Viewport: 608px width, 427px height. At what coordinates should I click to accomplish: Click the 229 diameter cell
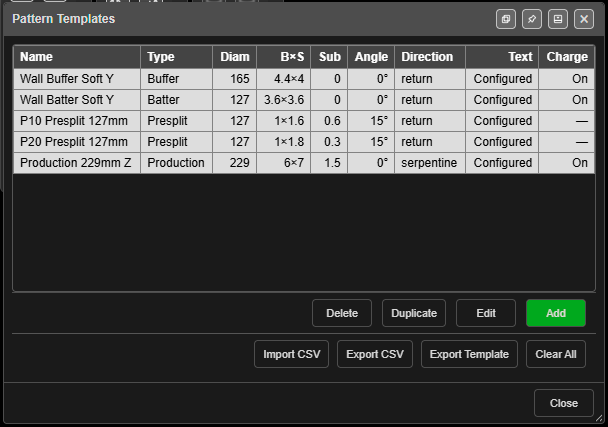[235, 163]
